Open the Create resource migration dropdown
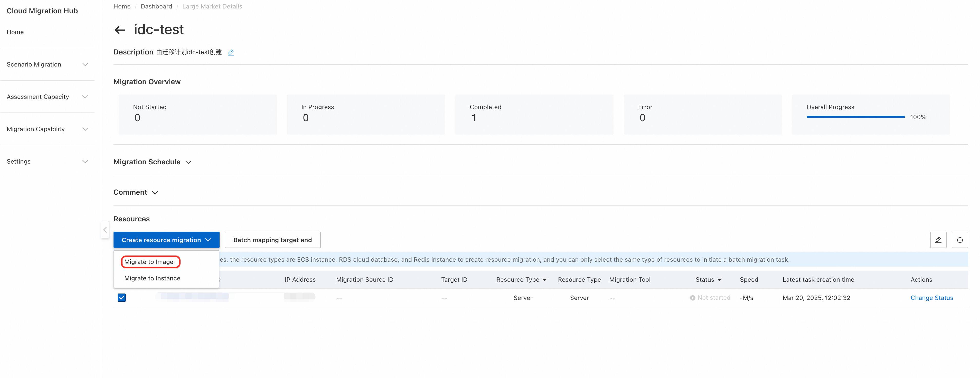Viewport: 980px width, 378px height. (x=166, y=240)
